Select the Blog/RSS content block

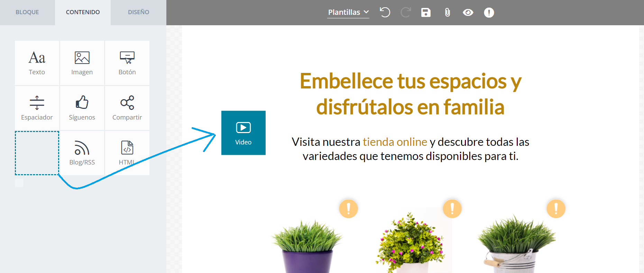point(82,153)
